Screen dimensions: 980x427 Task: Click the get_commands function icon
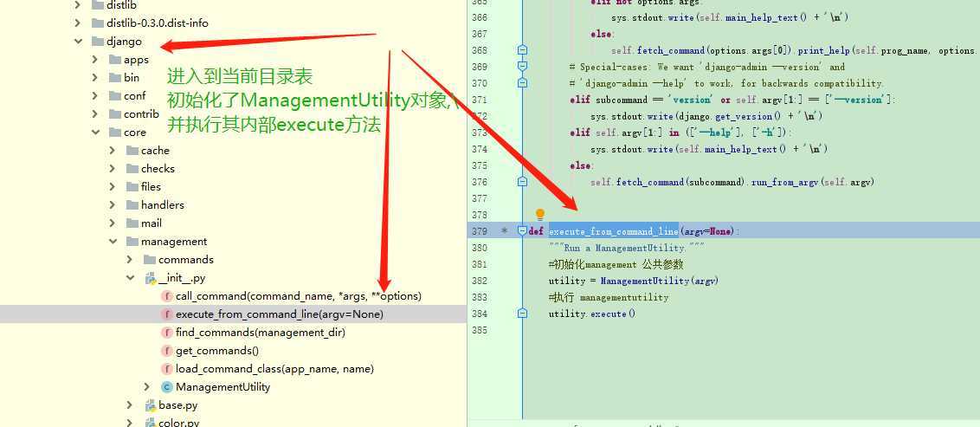tap(167, 350)
